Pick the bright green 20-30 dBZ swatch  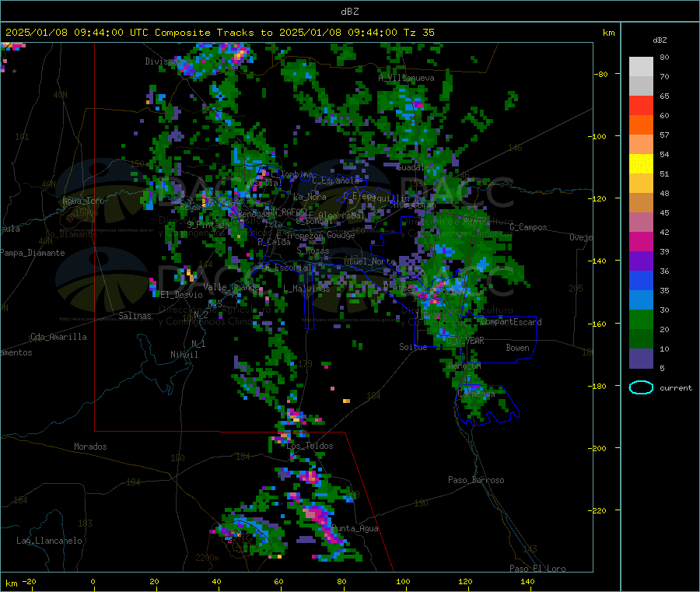pos(641,319)
